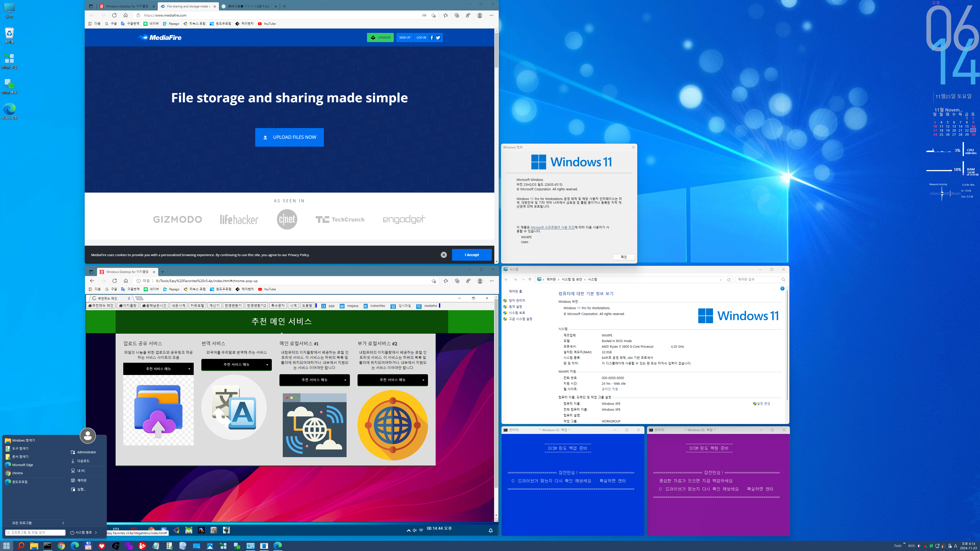Click LOG IN on MediaFire
The height and width of the screenshot is (551, 980).
click(x=421, y=38)
